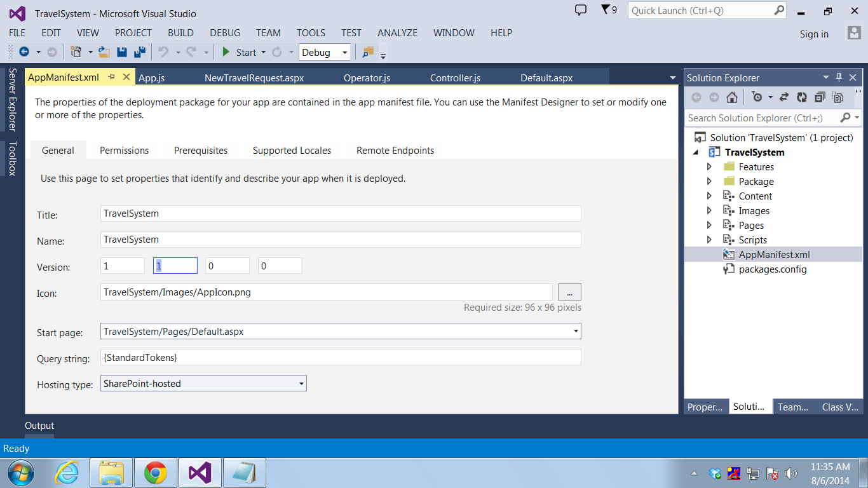Screen dimensions: 868x488
Task: Click Sync with Active Document icon
Action: [x=784, y=97]
